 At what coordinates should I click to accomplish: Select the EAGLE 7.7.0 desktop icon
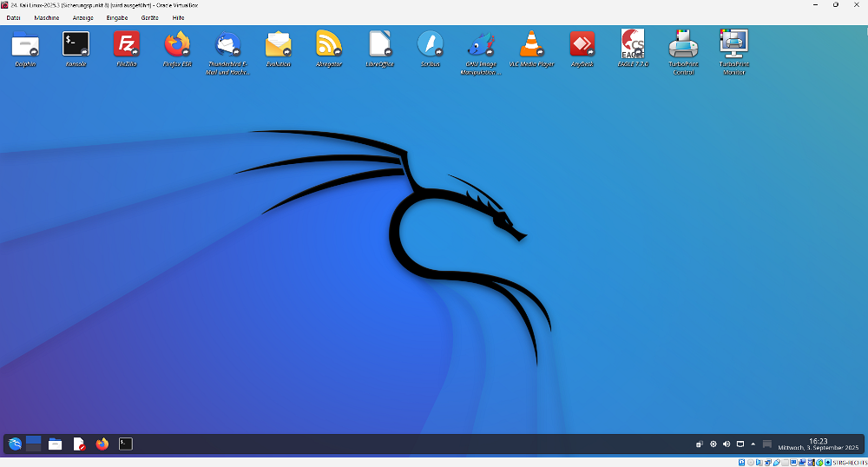point(633,43)
